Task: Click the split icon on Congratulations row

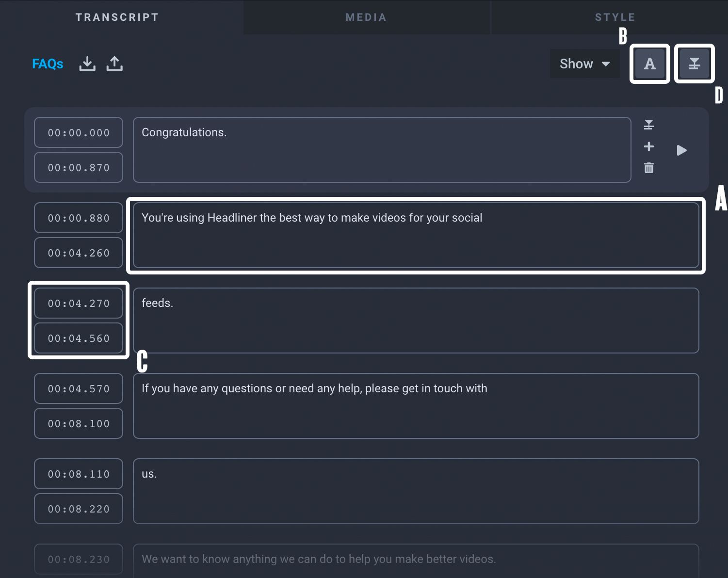Action: [x=648, y=125]
